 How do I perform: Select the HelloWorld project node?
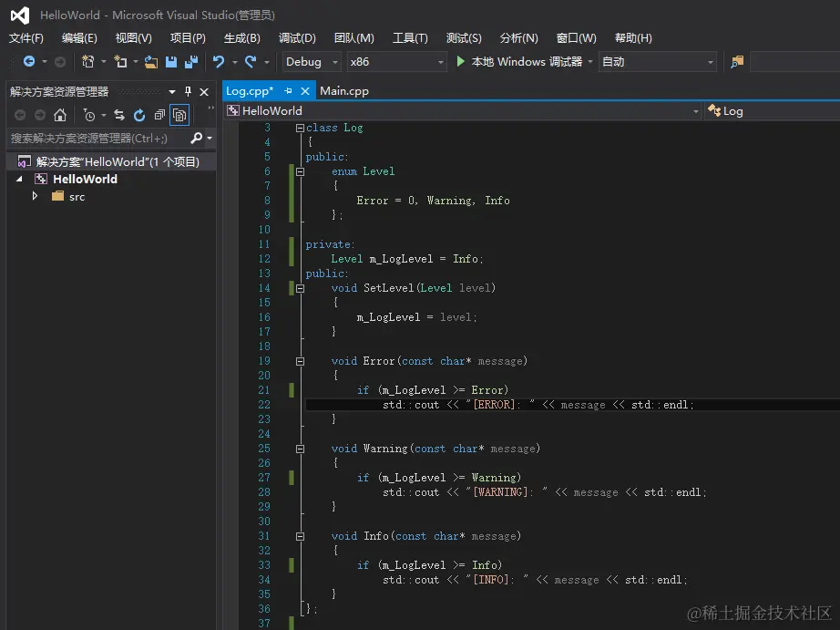tap(85, 179)
